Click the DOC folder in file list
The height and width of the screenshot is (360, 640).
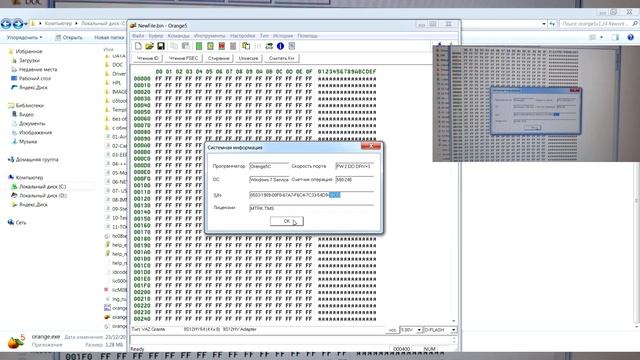(114, 64)
